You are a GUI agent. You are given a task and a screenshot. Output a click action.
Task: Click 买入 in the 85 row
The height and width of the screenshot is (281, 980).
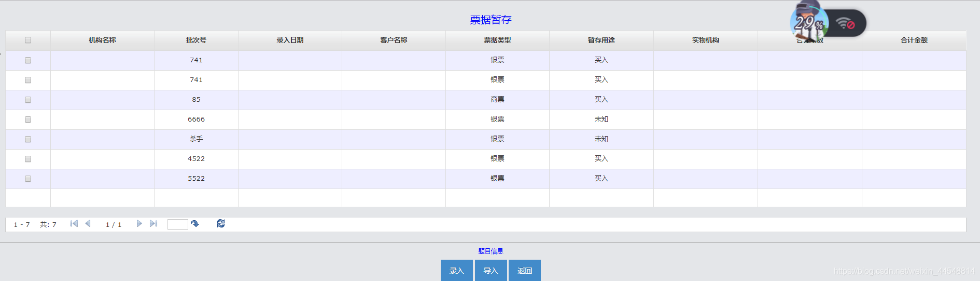click(601, 100)
